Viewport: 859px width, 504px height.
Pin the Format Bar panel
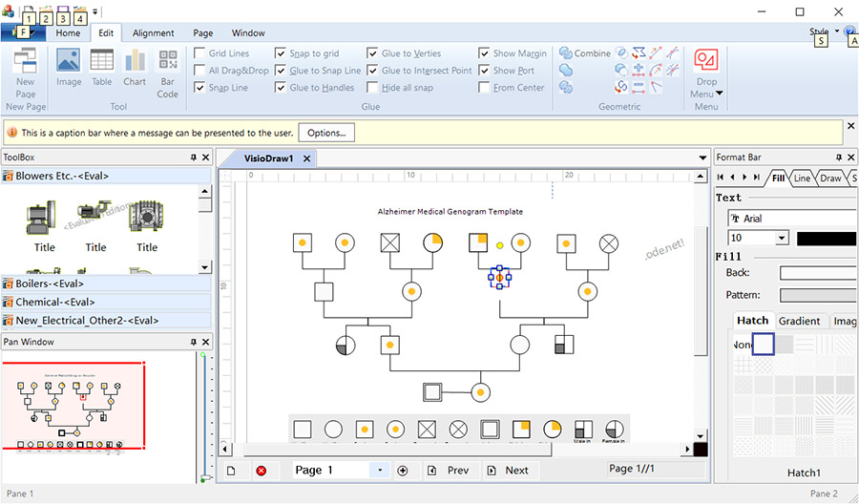[x=839, y=157]
